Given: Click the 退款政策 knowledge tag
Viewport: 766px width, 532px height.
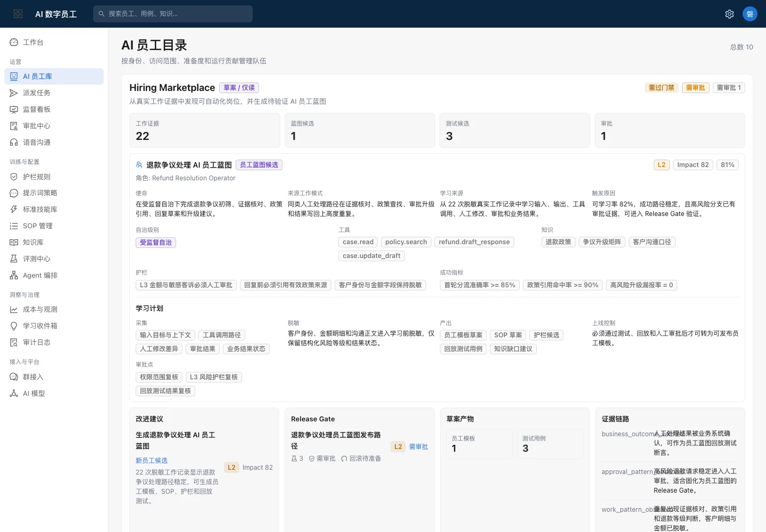Looking at the screenshot, I should (x=558, y=242).
